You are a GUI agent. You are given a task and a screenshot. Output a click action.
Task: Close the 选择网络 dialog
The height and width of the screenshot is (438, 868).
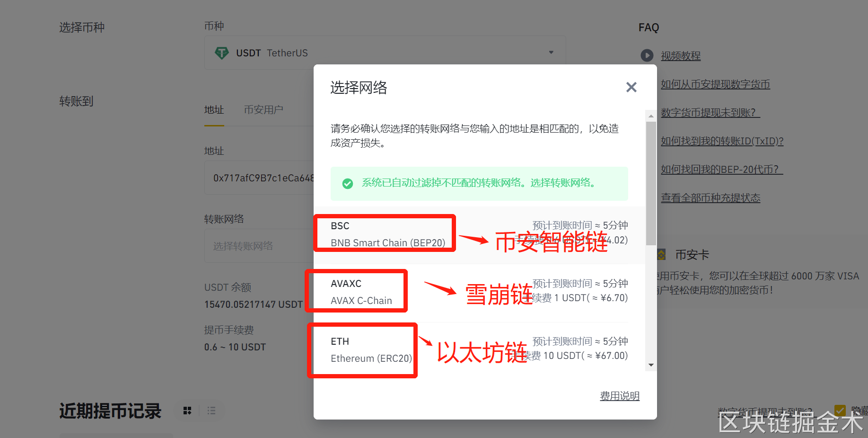[631, 87]
